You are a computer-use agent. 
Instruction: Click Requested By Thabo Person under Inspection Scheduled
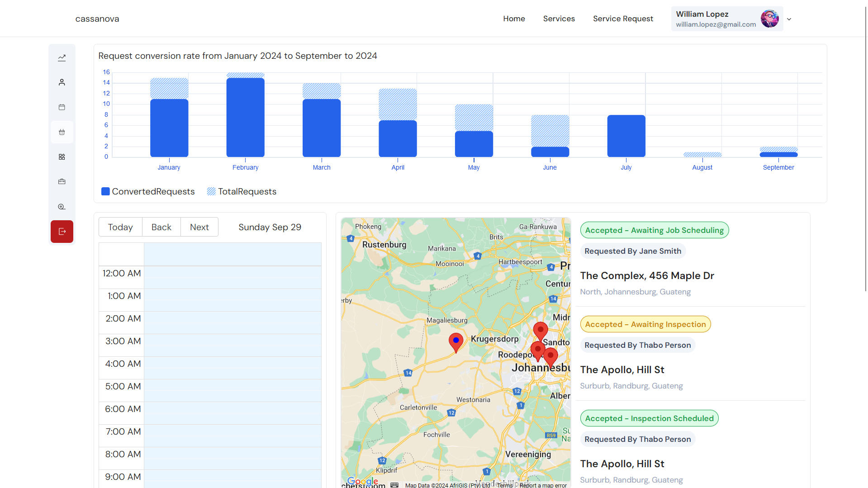(638, 439)
